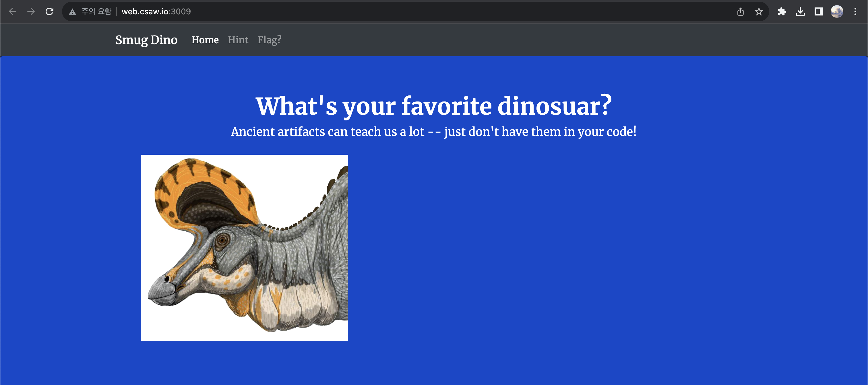Select the Home nav item
This screenshot has width=868, height=385.
[x=205, y=40]
